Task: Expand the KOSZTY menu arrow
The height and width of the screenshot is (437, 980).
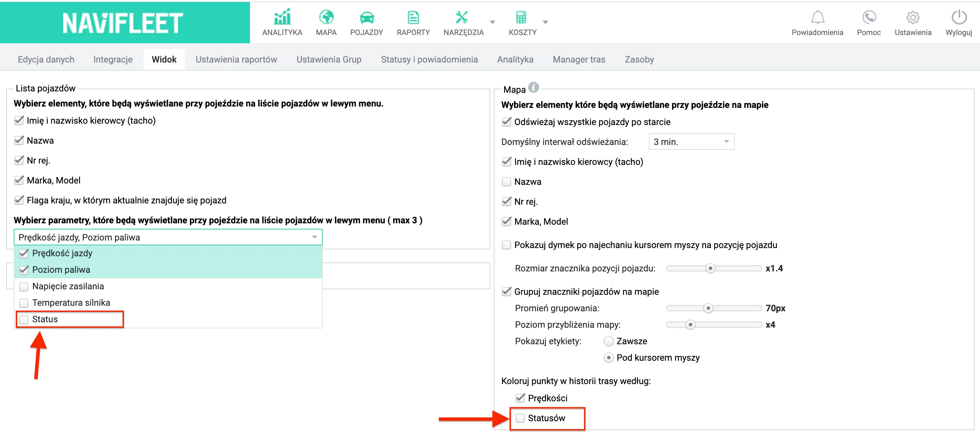Action: coord(545,22)
